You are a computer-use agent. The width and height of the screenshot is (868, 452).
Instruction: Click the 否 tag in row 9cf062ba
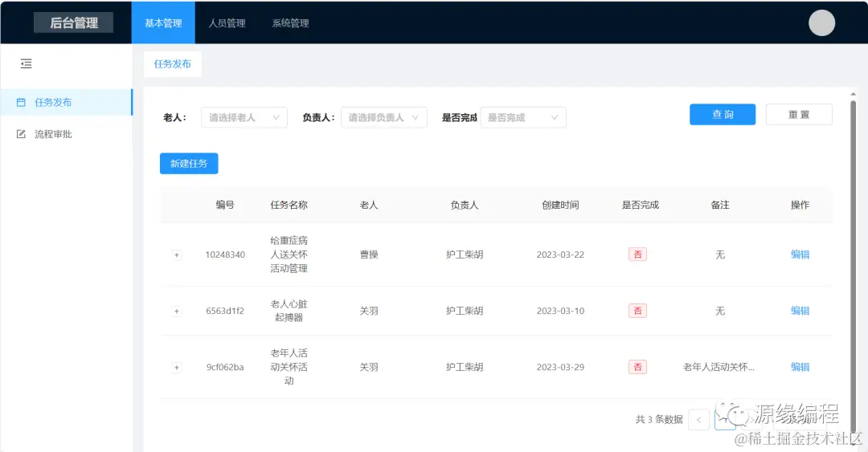pos(637,367)
